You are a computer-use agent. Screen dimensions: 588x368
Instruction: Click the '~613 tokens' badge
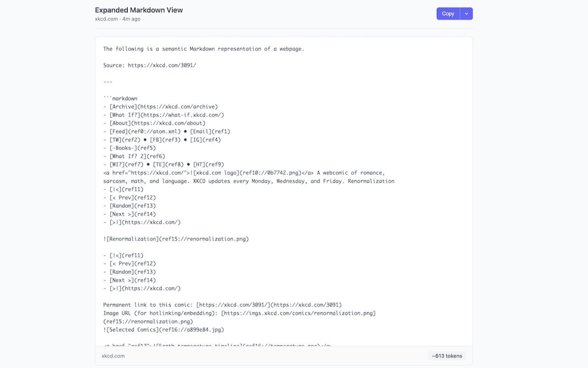(x=447, y=356)
